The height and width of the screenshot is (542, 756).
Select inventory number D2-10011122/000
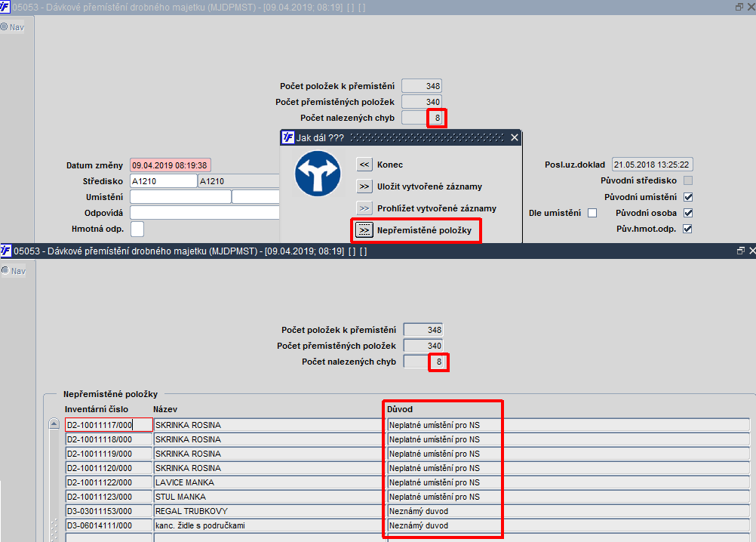(109, 482)
